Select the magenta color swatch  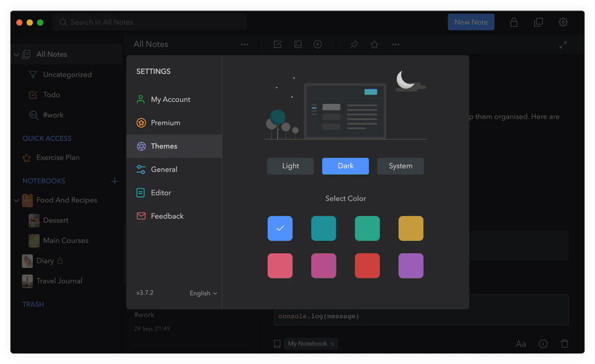(324, 266)
